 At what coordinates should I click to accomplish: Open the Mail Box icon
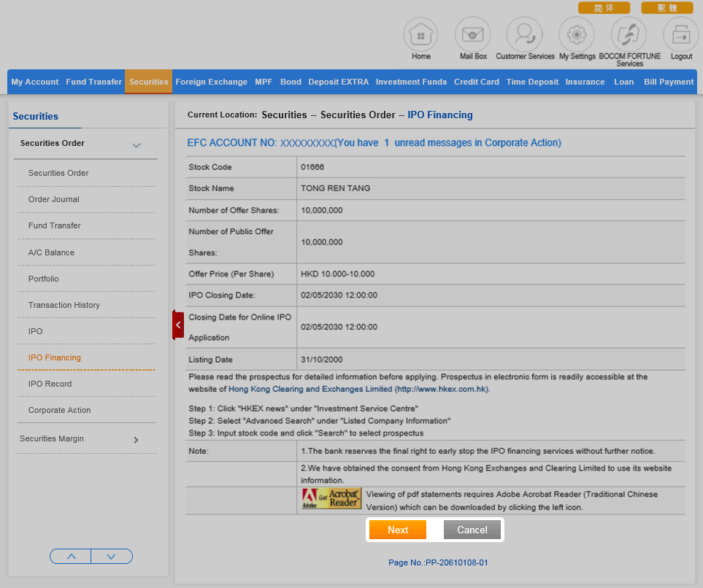pyautogui.click(x=473, y=34)
